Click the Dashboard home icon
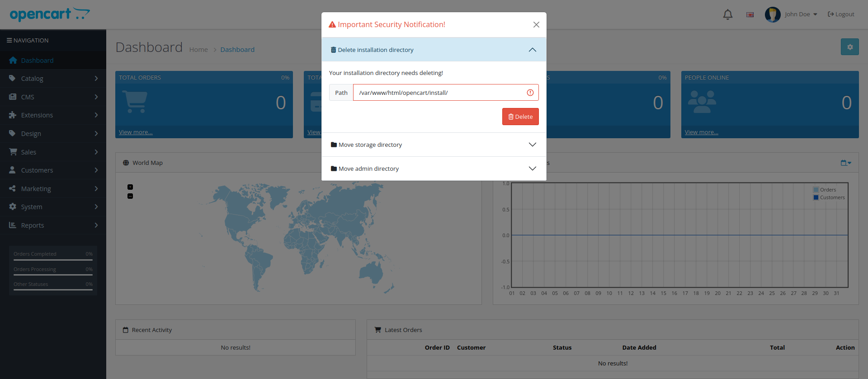Image resolution: width=868 pixels, height=379 pixels. pos(13,60)
